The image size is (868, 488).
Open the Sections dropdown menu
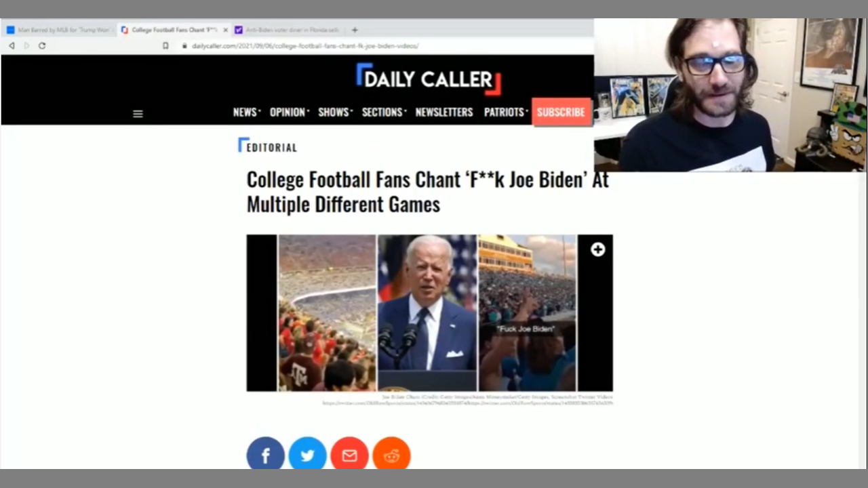(384, 112)
